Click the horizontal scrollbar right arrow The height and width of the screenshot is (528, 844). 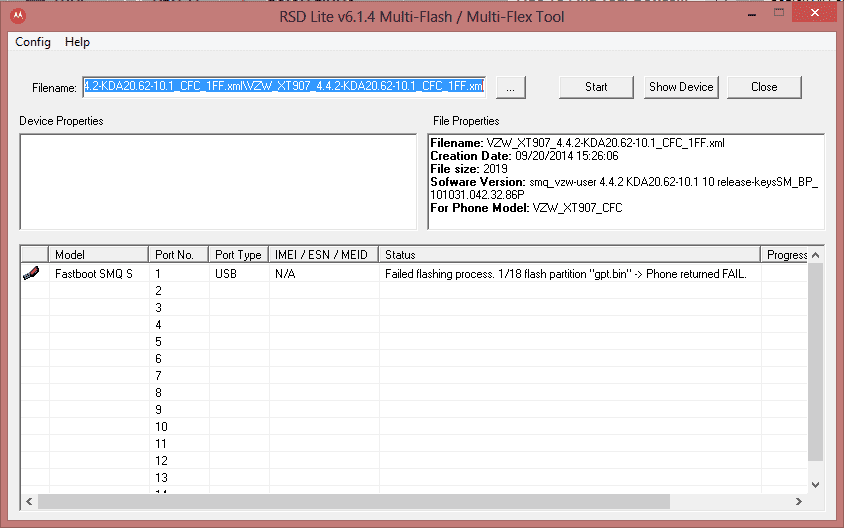coord(799,502)
